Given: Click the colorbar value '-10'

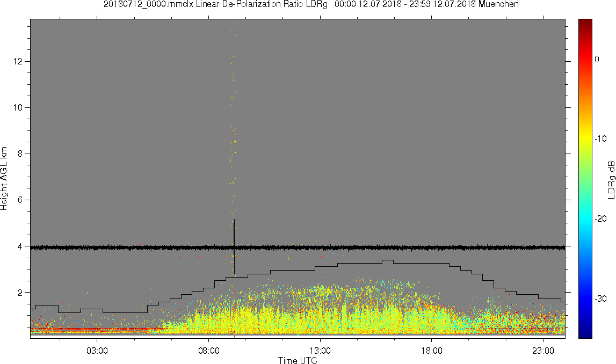Looking at the screenshot, I should tap(600, 139).
